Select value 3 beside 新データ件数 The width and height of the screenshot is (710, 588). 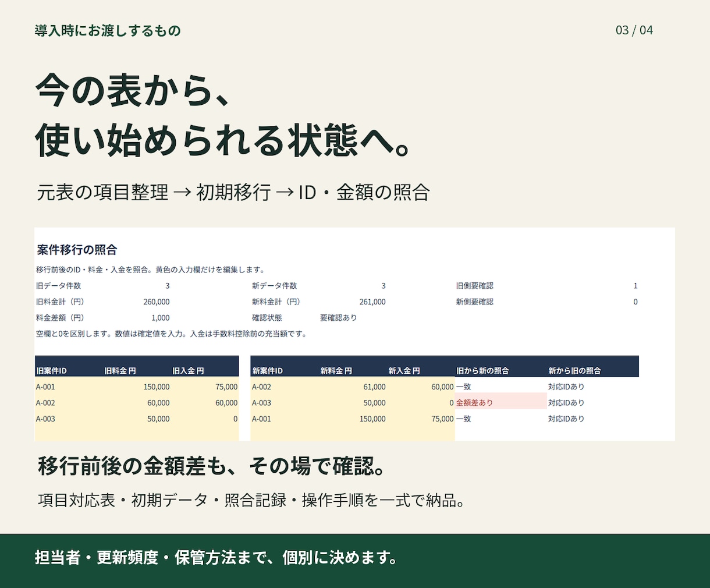point(384,286)
